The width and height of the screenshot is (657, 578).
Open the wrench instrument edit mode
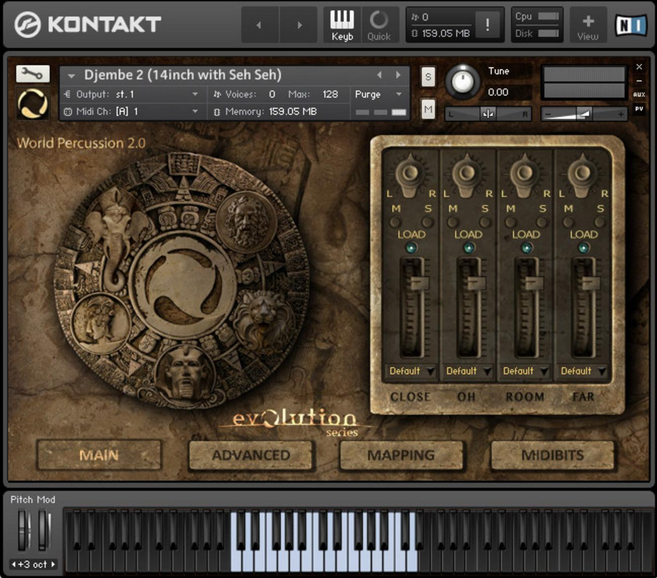click(33, 74)
